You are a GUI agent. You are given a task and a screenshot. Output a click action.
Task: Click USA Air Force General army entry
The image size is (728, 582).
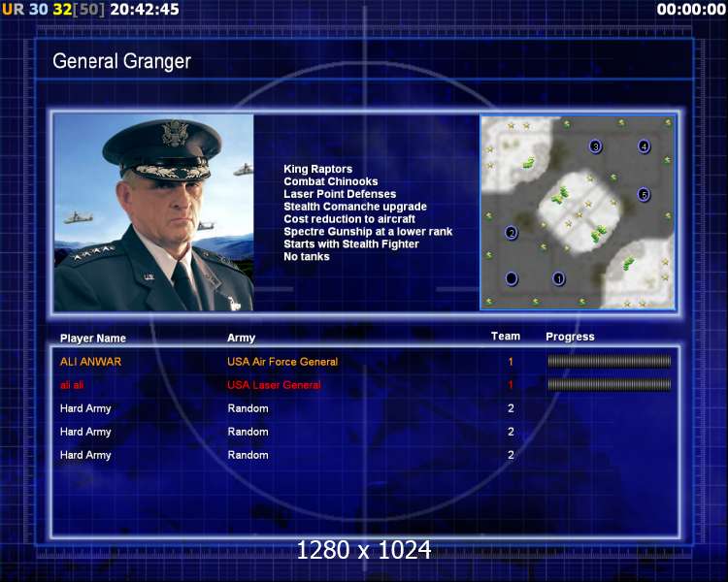(282, 362)
